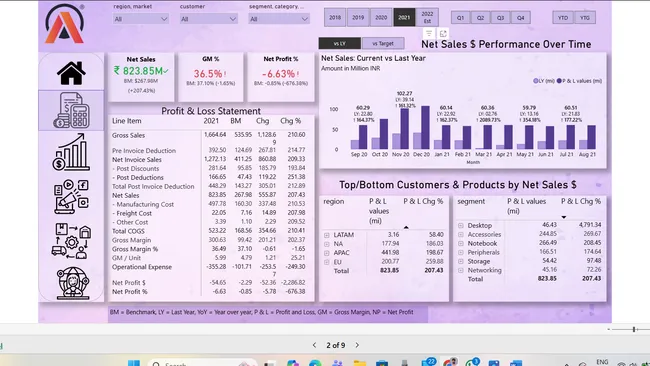
Task: Click the ENG language indicator in tray
Action: [602, 362]
